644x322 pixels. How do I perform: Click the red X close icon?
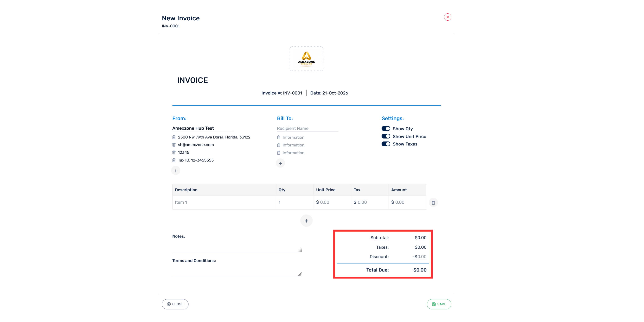pyautogui.click(x=447, y=17)
